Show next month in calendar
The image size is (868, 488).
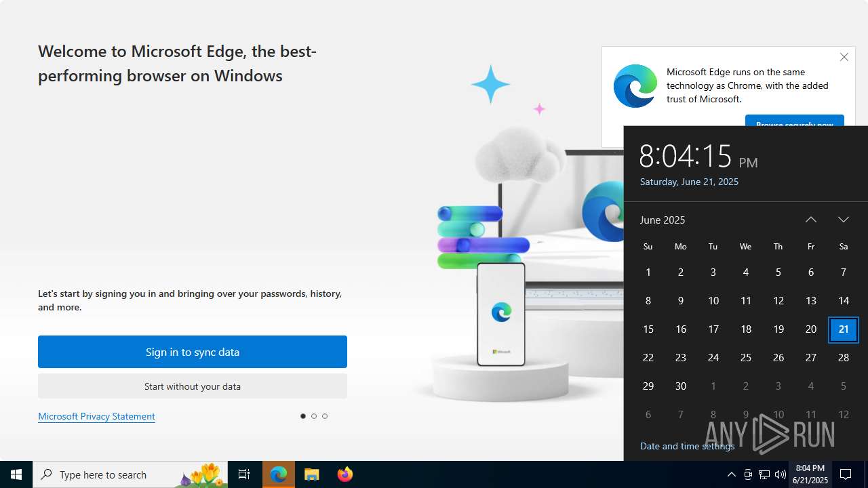(x=844, y=220)
